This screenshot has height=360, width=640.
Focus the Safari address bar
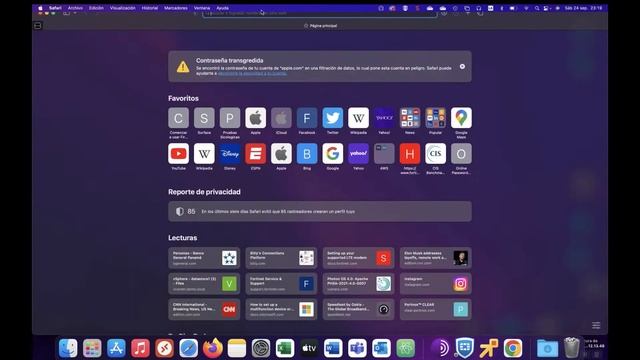tap(320, 13)
